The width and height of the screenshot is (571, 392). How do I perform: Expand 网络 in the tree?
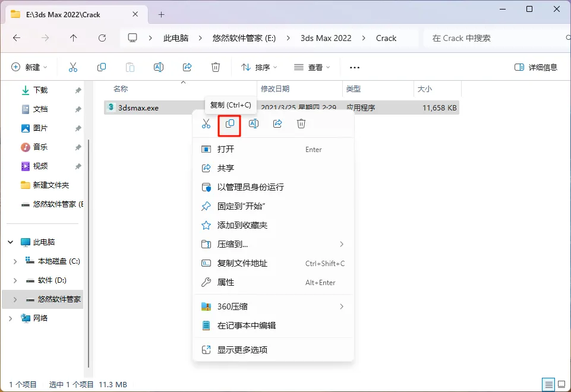(11, 318)
